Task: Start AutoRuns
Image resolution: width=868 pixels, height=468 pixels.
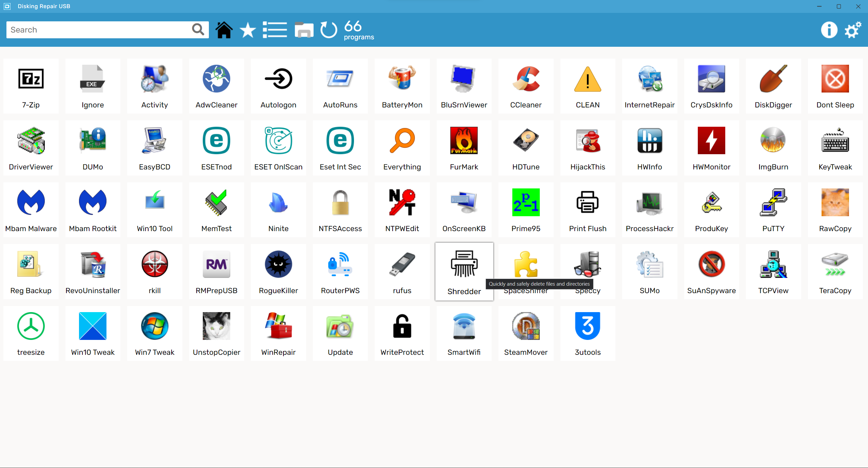Action: point(340,86)
